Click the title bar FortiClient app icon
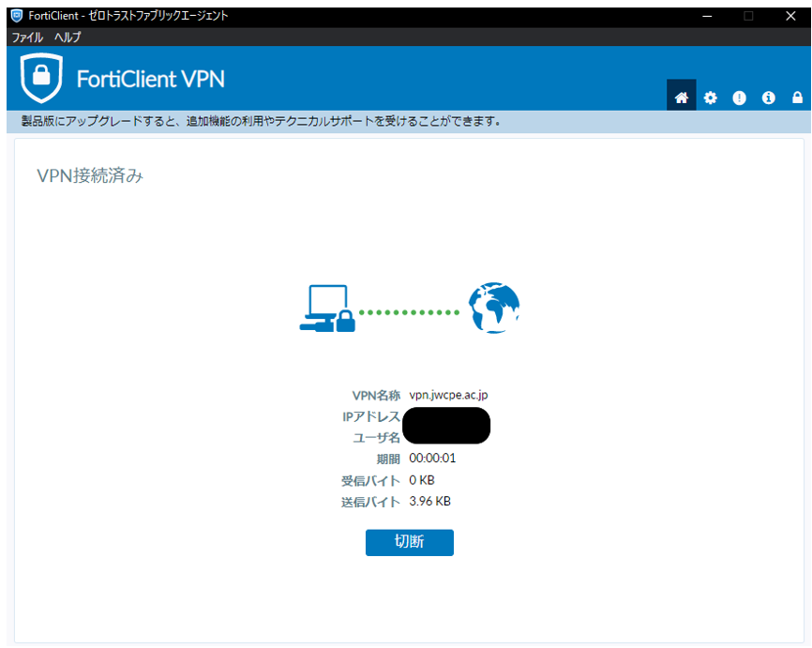This screenshot has width=812, height=648. [17, 16]
